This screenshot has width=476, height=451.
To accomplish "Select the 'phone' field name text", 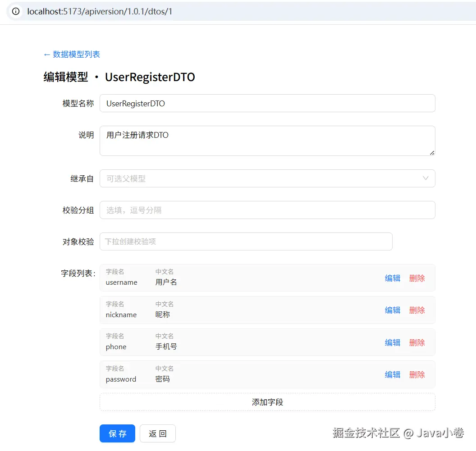I will tap(116, 347).
